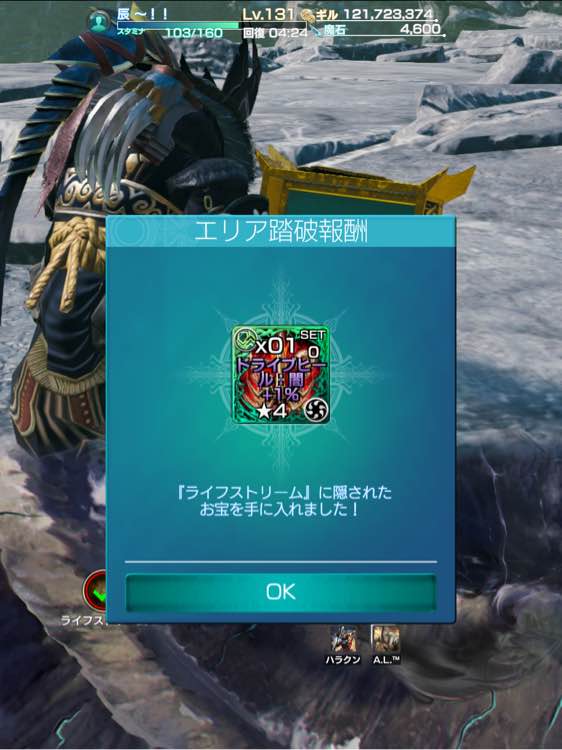
Task: Click the player name 辰〜!!
Action: pos(143,14)
